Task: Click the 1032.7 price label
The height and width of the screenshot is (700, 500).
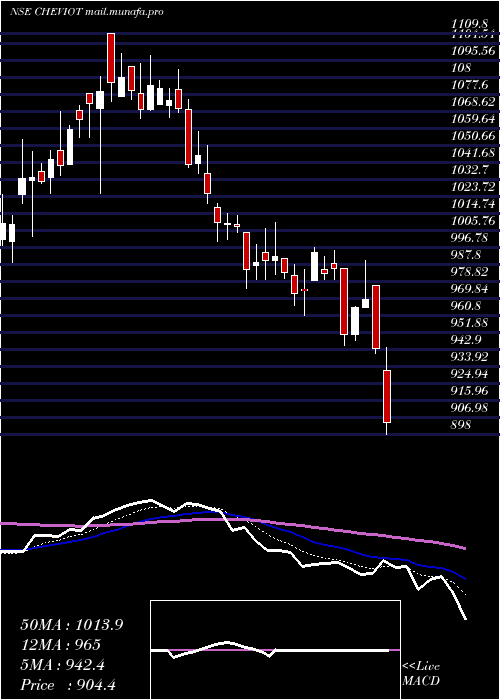Action: click(470, 169)
